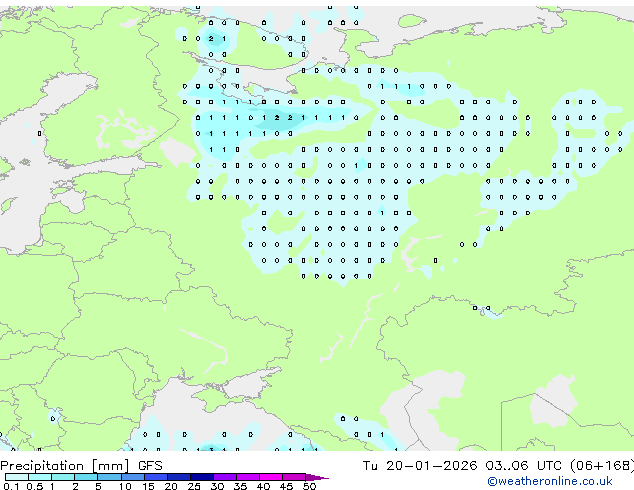
Task: Click the legend label '0.1'
Action: [x=11, y=486]
